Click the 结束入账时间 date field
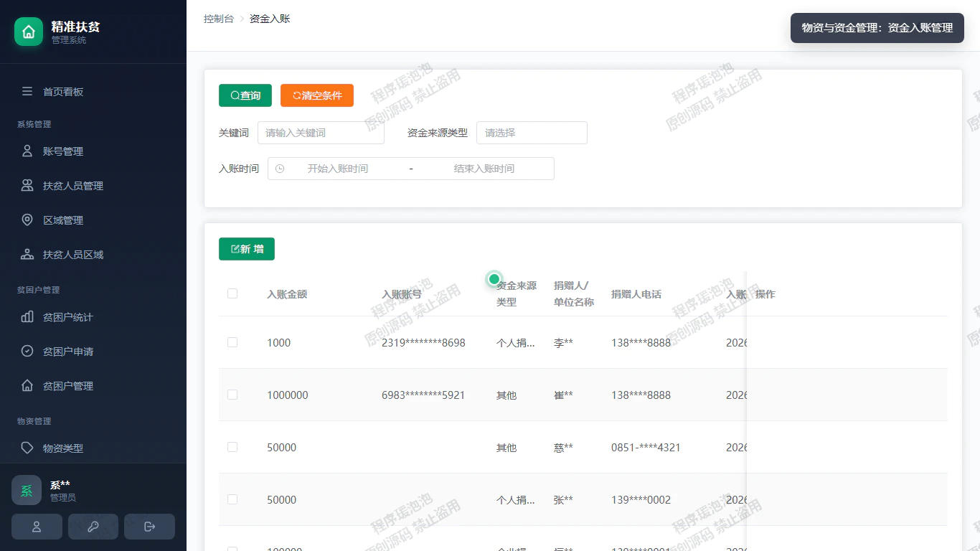Image resolution: width=980 pixels, height=551 pixels. tap(484, 169)
